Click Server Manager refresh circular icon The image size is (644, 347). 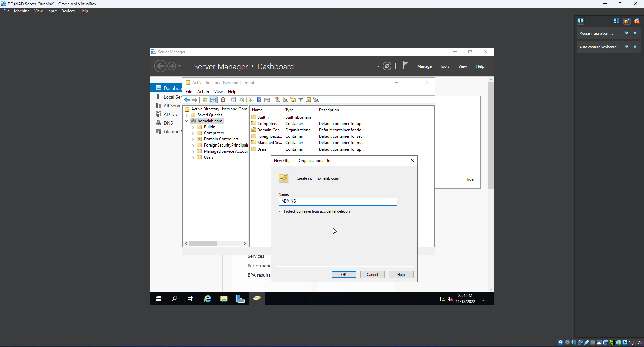[387, 66]
